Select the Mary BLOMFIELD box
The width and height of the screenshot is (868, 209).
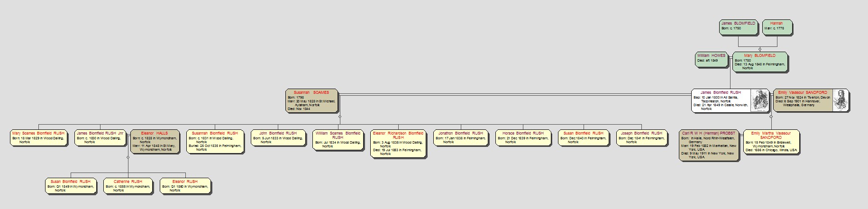pyautogui.click(x=759, y=62)
